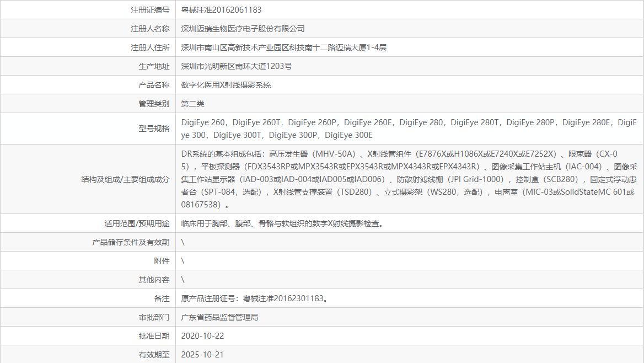Click the 结构及组成/主要组成成分 label

[125, 179]
